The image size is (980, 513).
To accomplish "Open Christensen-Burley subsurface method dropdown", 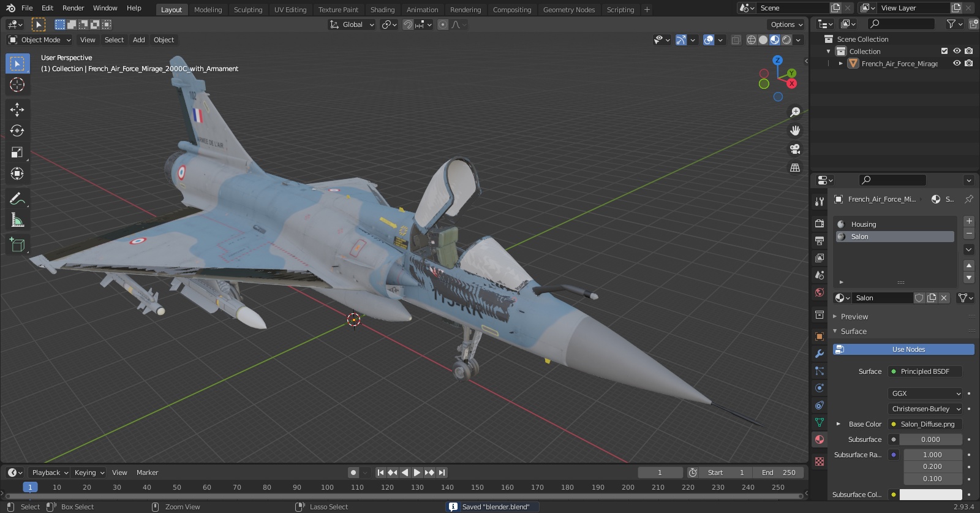I will point(925,409).
